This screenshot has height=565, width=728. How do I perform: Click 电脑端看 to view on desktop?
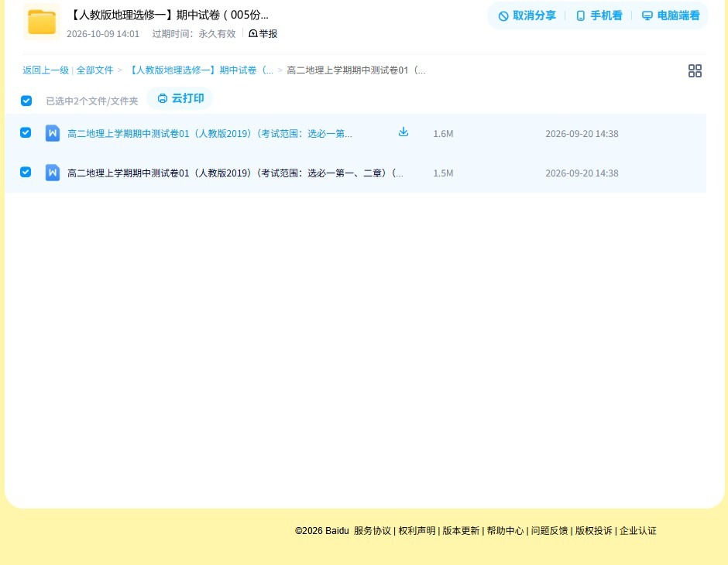coord(671,15)
